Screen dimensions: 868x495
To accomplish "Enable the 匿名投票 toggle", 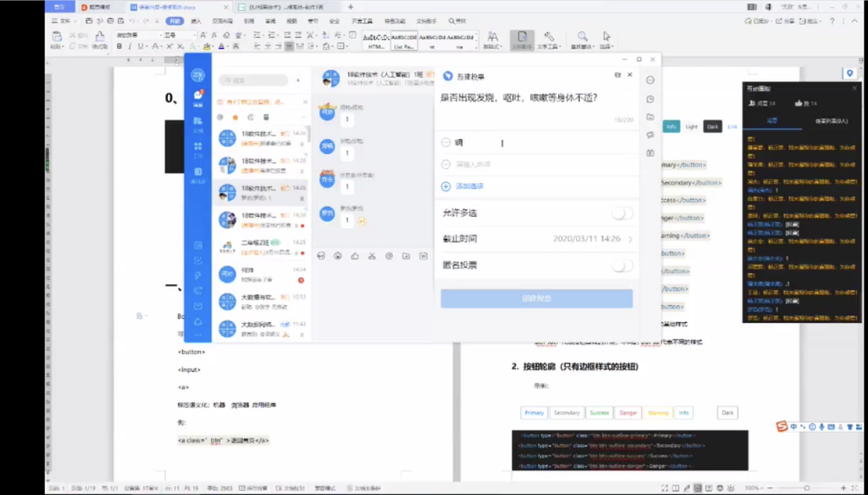I will point(622,266).
